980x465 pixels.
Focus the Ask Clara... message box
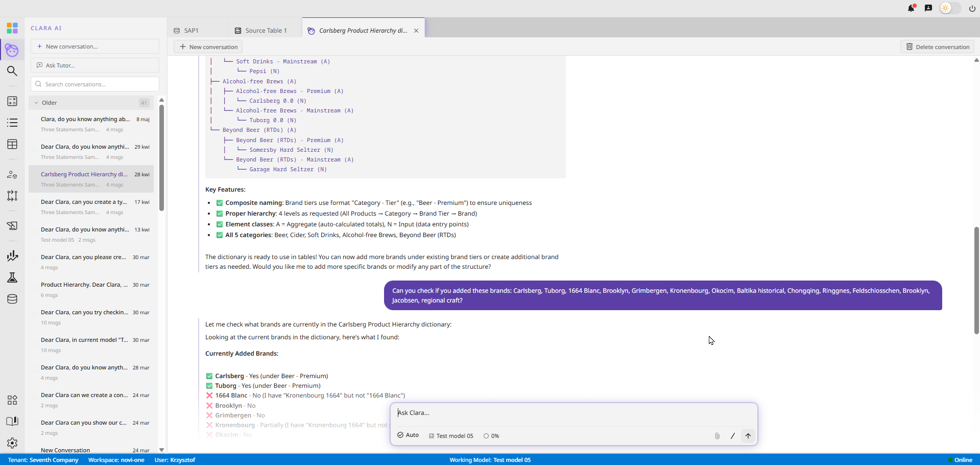coord(573,413)
